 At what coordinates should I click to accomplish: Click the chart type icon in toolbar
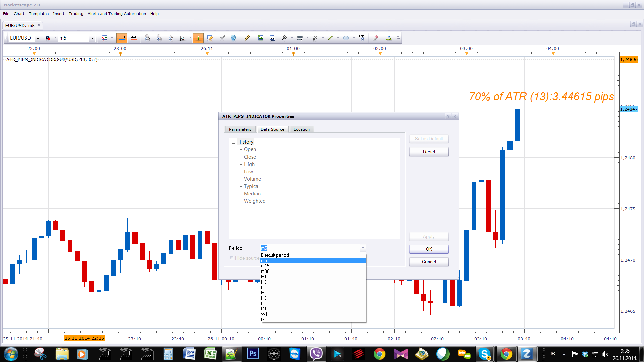(105, 38)
